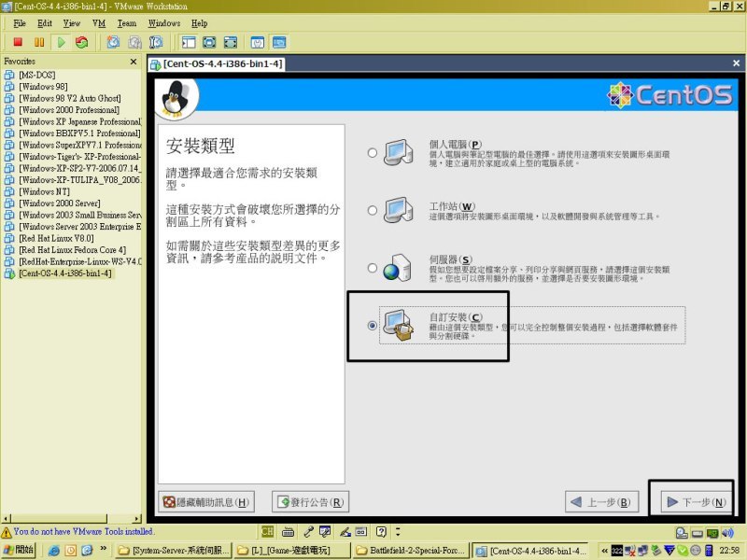Click the system tray clock 22:58
747x560 pixels.
(729, 551)
